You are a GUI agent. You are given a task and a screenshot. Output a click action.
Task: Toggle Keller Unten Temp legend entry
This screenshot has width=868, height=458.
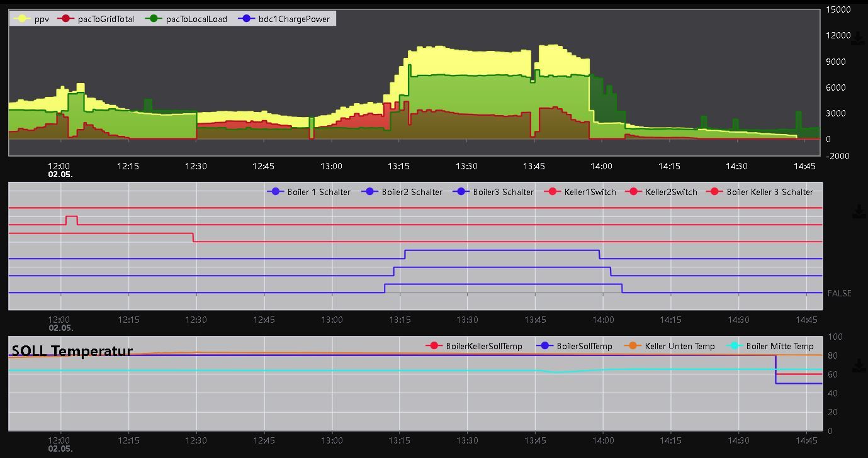click(670, 346)
